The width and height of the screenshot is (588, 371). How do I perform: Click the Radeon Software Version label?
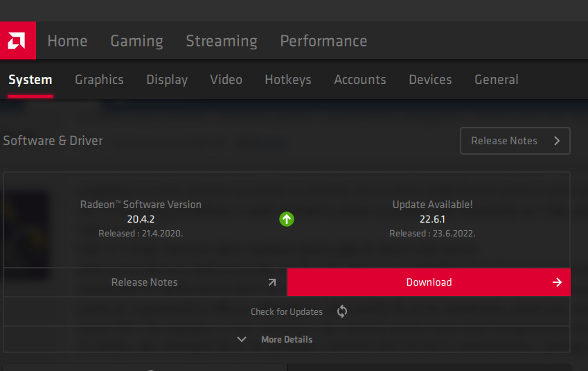(x=141, y=205)
